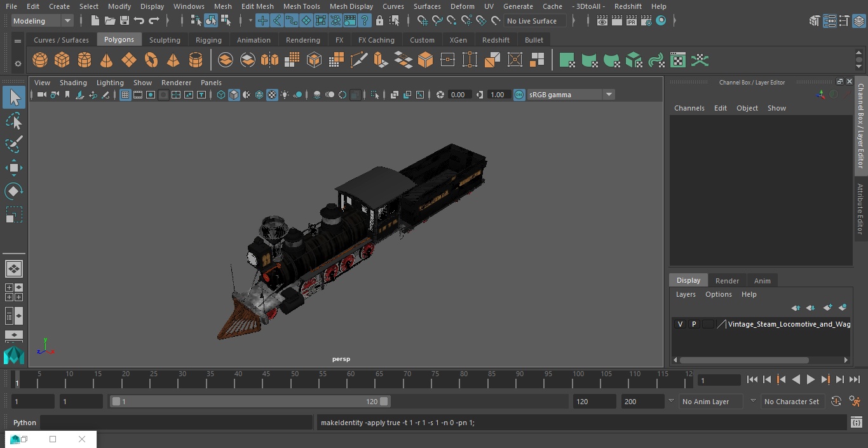Screen dimensions: 868x448
Task: Open animation preferences running-man icon
Action: point(855,402)
